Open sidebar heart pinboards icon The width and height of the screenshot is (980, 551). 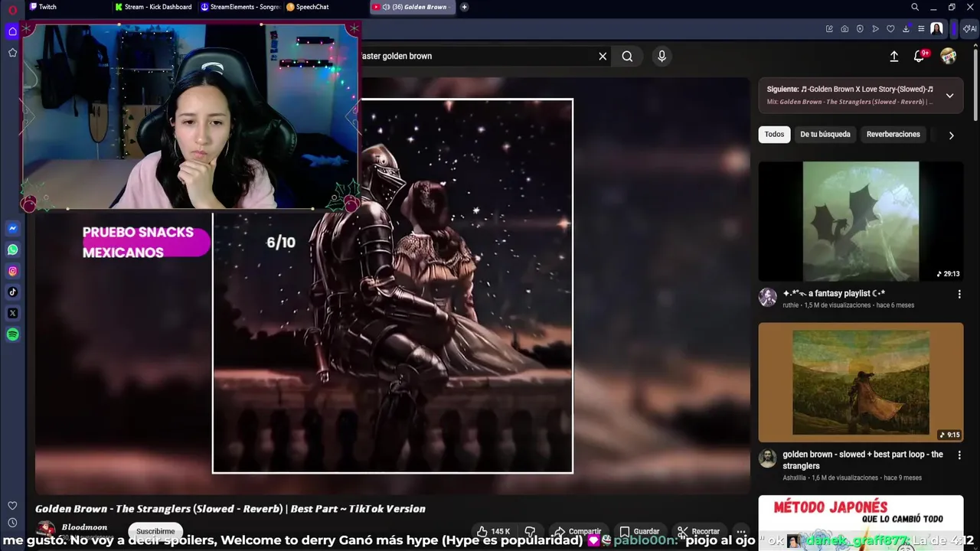12,506
